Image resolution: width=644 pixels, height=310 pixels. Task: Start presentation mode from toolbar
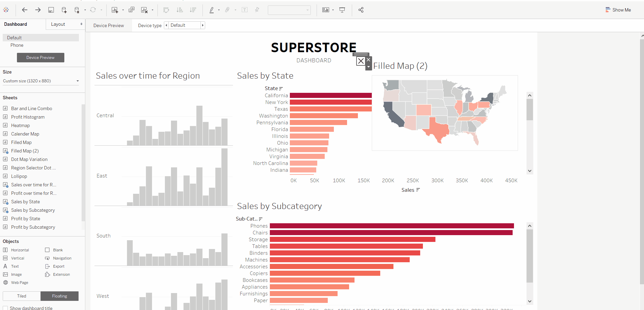[x=342, y=10]
